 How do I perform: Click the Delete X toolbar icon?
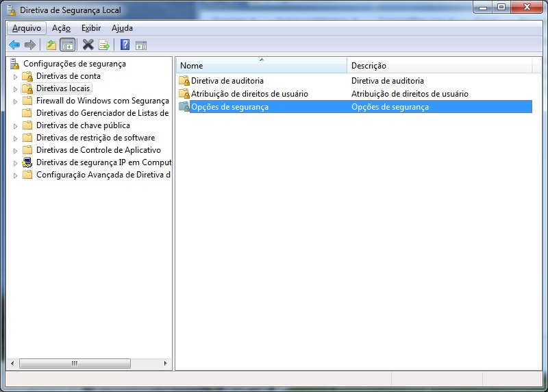pos(88,45)
